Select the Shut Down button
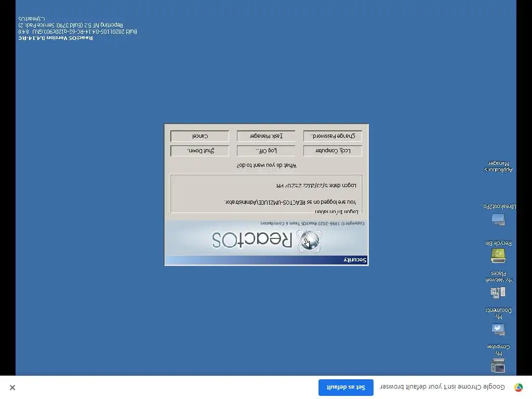This screenshot has height=399, width=532. point(200,151)
